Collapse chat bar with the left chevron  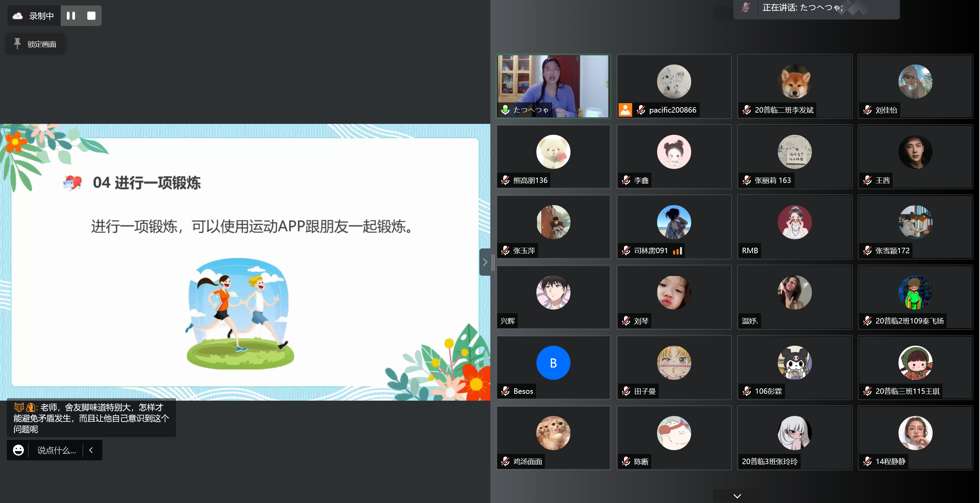[91, 450]
